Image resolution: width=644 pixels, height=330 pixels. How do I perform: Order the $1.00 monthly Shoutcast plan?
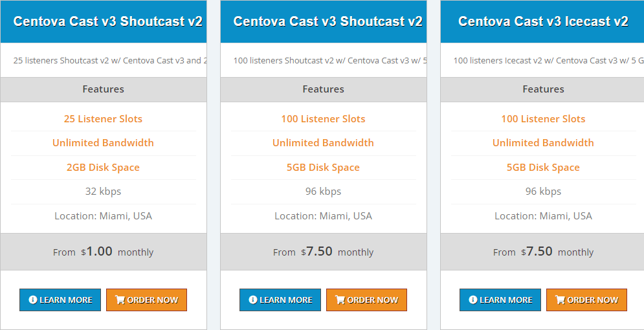tap(147, 300)
